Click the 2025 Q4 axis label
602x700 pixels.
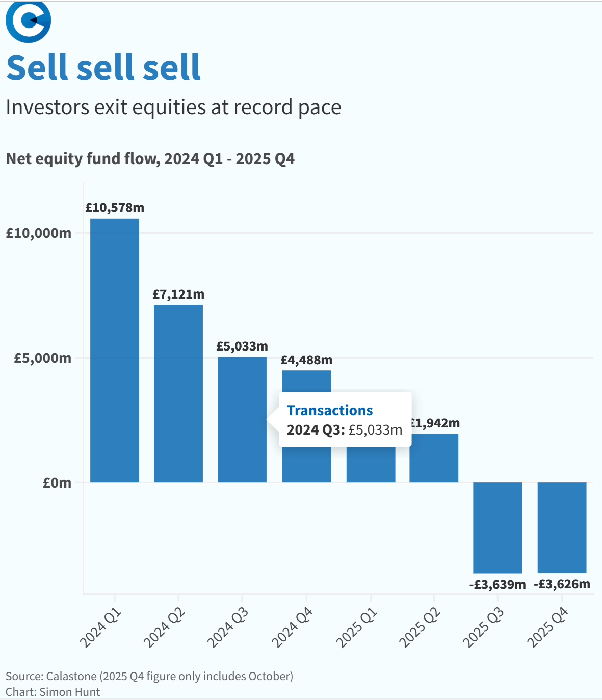(x=547, y=628)
